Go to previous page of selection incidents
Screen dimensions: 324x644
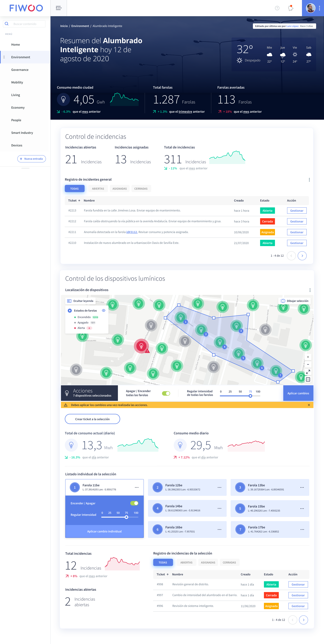pos(293,620)
